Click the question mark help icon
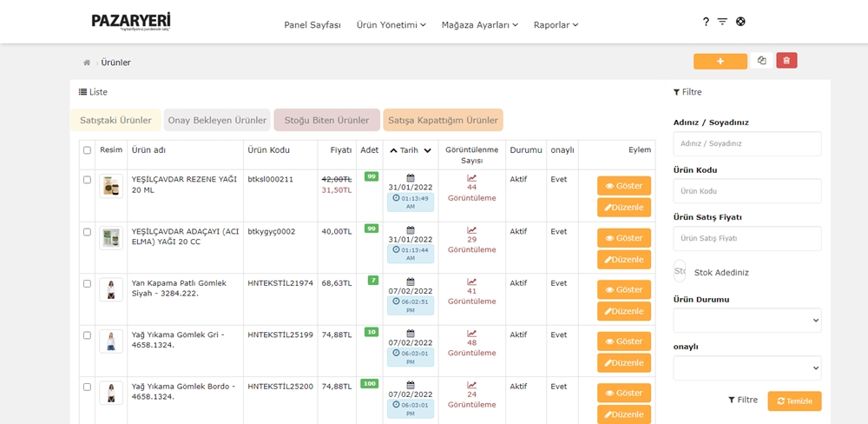The height and width of the screenshot is (424, 868). 706,22
